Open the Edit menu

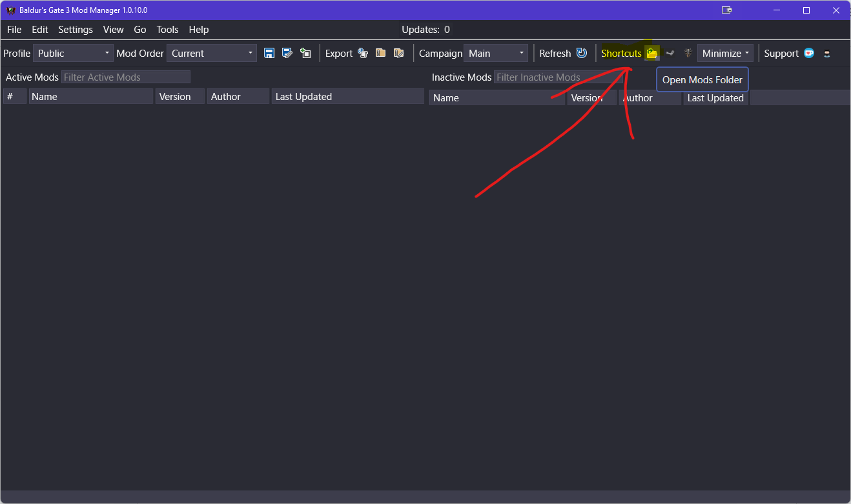tap(40, 30)
